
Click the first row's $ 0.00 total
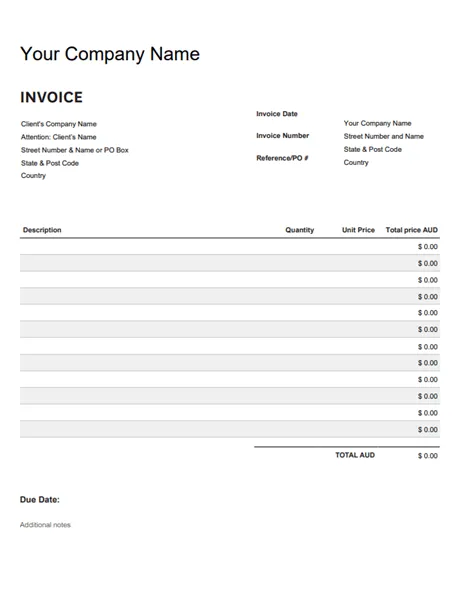tap(428, 247)
